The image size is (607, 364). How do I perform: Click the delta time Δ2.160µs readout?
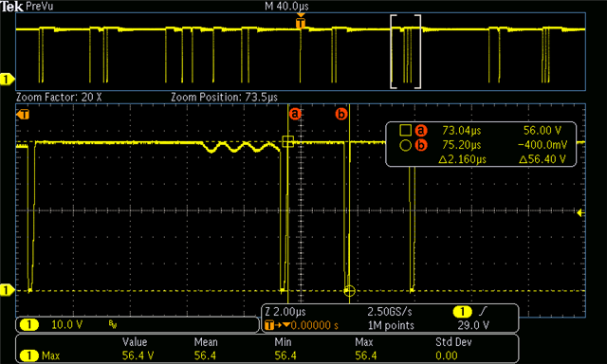coord(462,159)
